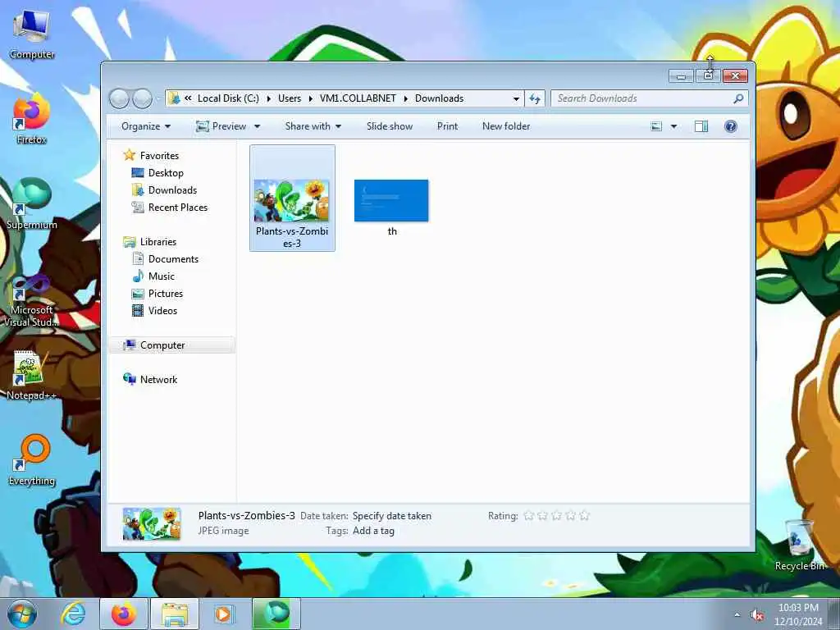Expand the arrow after Users breadcrumb
Screen dimensions: 840x630
pyautogui.click(x=311, y=98)
